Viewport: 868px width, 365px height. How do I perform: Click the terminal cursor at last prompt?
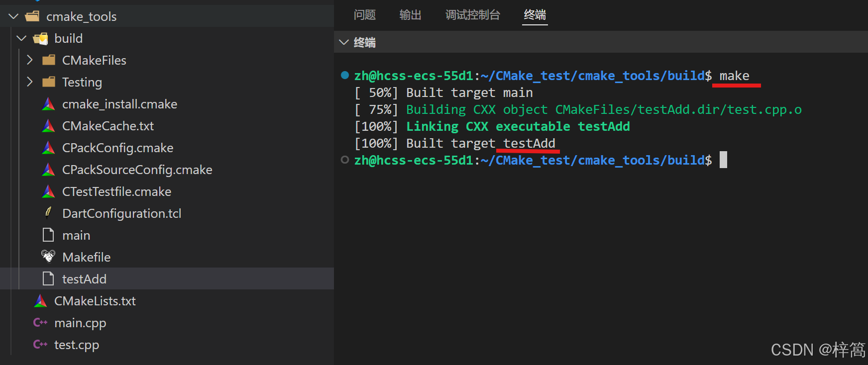(723, 160)
